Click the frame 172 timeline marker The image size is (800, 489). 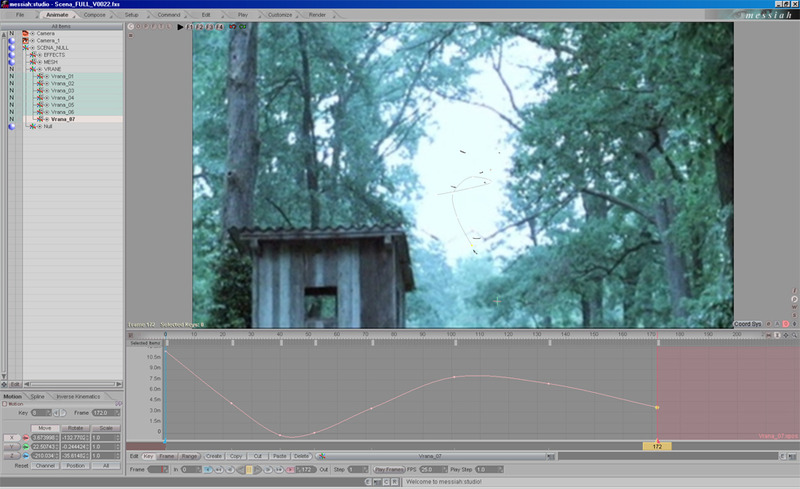[657, 445]
